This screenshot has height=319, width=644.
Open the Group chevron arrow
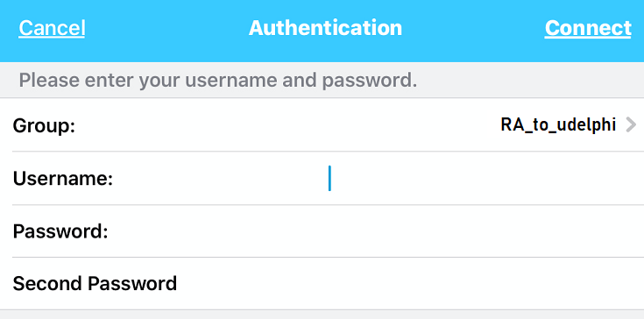coord(631,124)
